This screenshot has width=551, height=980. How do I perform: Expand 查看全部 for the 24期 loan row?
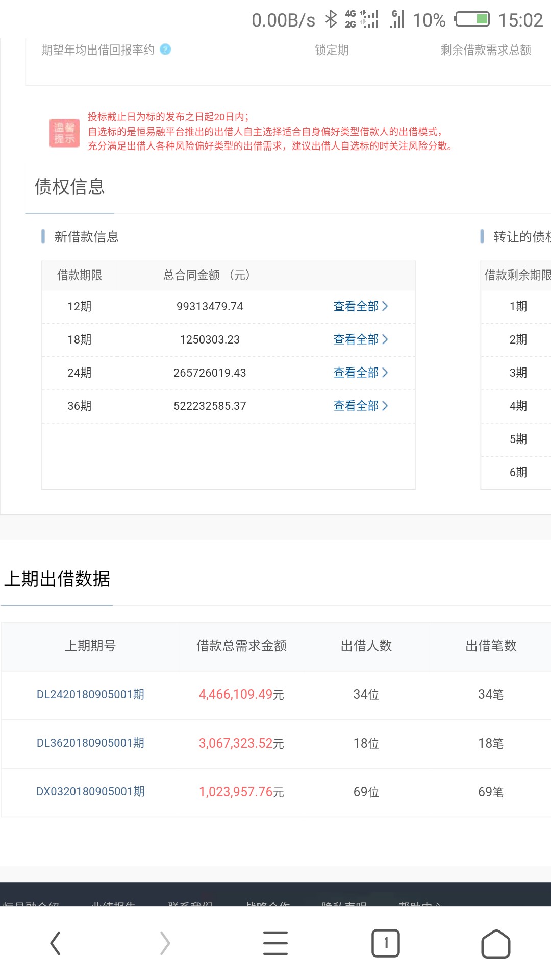360,373
